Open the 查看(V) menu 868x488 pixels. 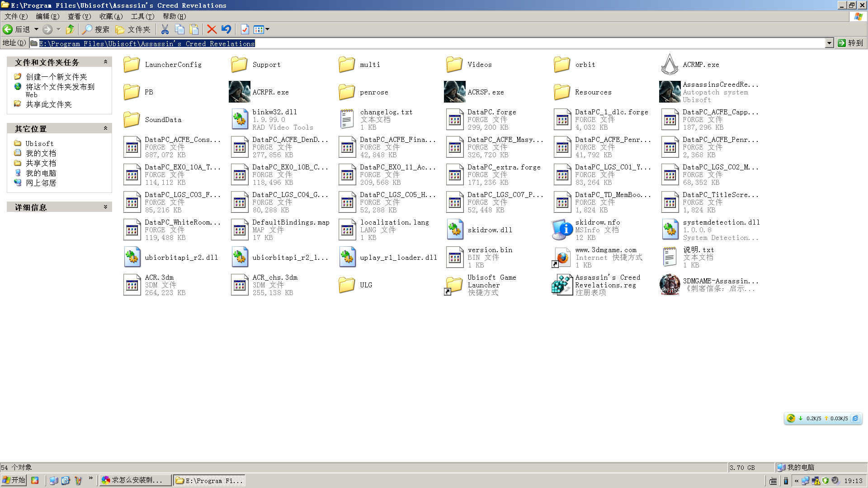[x=79, y=16]
